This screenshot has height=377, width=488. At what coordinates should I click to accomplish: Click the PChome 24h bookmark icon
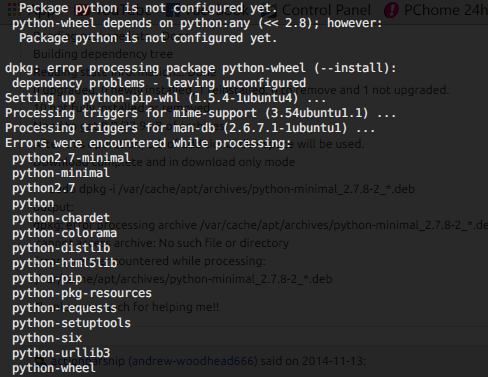tap(391, 10)
